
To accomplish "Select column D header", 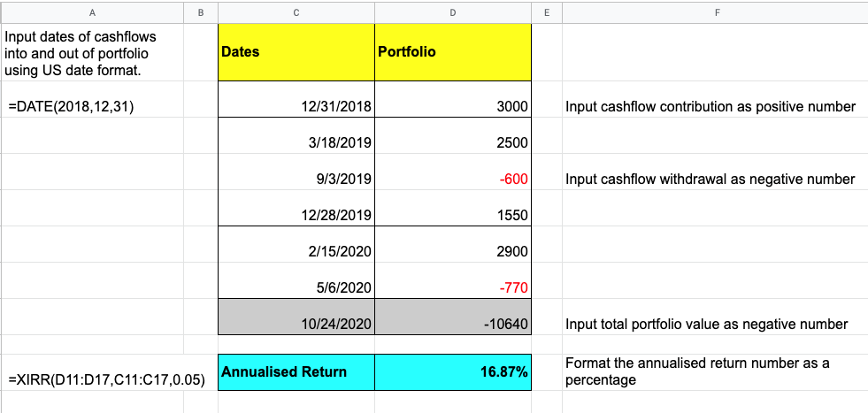I will (453, 11).
